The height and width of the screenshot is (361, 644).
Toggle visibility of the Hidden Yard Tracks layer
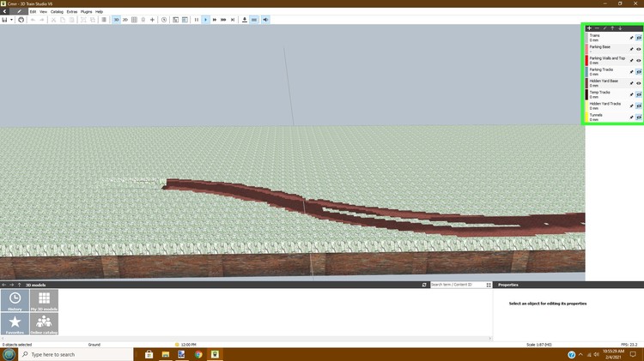pyautogui.click(x=639, y=105)
